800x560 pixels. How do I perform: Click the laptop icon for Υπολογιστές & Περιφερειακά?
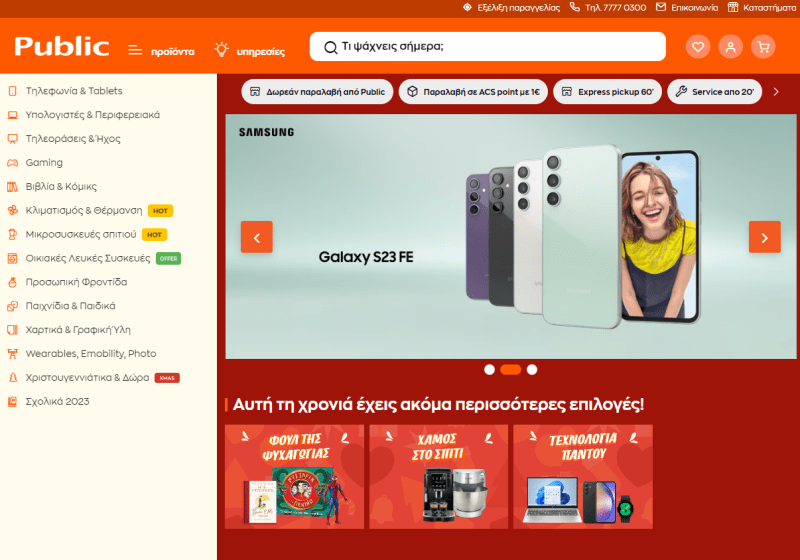click(x=13, y=115)
